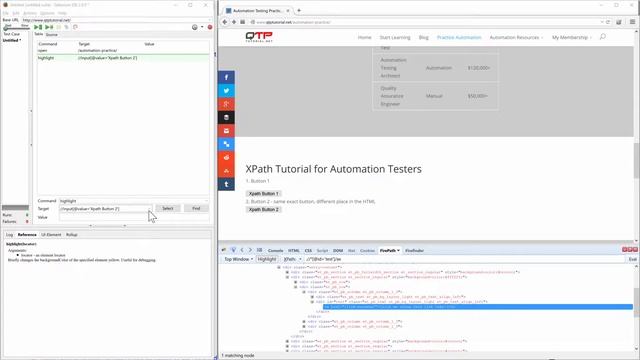Click the Highlight button in FirePath
The image size is (640, 360).
[x=267, y=259]
